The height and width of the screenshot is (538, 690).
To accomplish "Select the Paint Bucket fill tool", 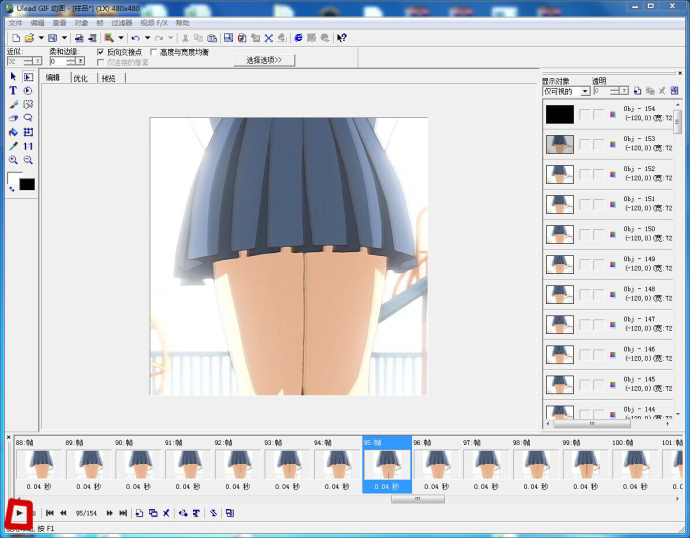I will coord(13,132).
